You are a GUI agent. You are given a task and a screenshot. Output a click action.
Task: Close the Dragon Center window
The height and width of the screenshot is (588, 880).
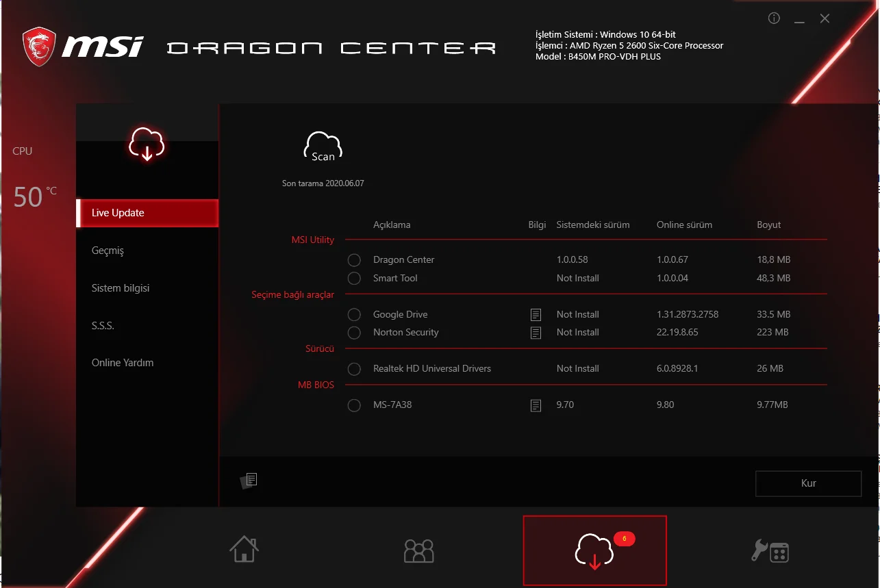pos(825,18)
